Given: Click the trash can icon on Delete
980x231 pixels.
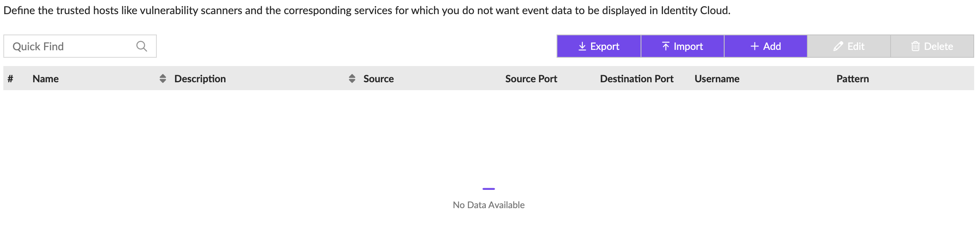Looking at the screenshot, I should (915, 46).
